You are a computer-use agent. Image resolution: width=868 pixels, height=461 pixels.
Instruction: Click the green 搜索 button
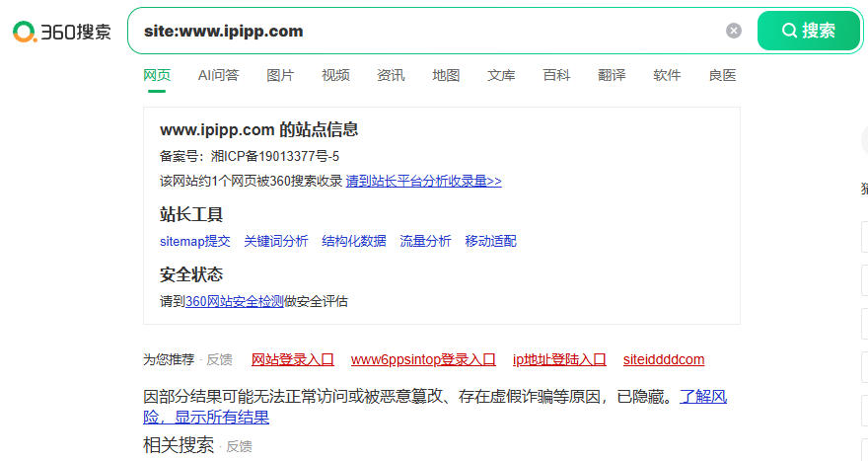pos(808,31)
